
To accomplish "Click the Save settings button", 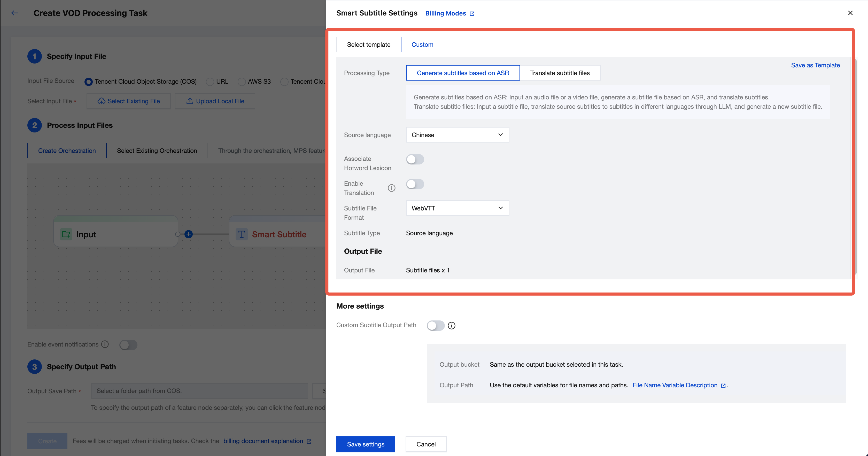I will click(x=366, y=444).
